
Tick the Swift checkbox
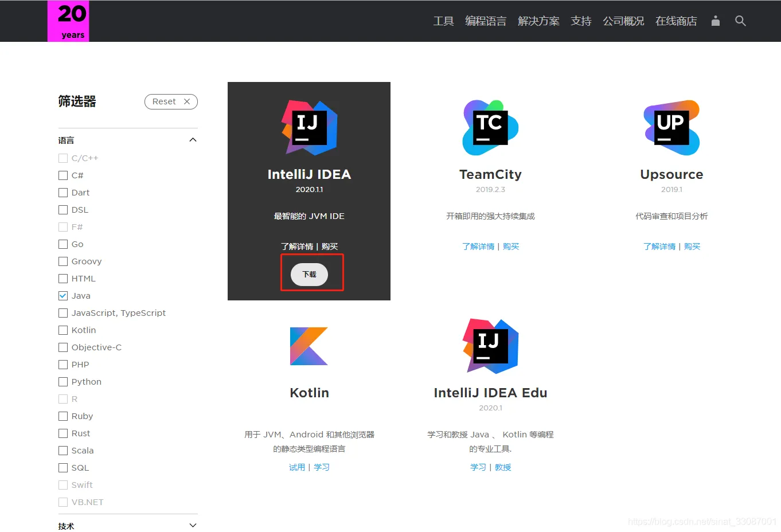pyautogui.click(x=63, y=485)
